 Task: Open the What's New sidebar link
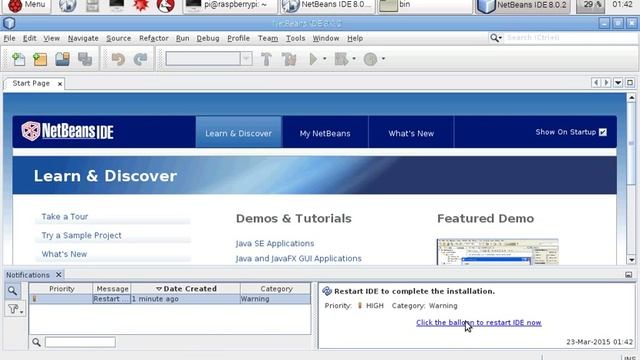click(64, 254)
